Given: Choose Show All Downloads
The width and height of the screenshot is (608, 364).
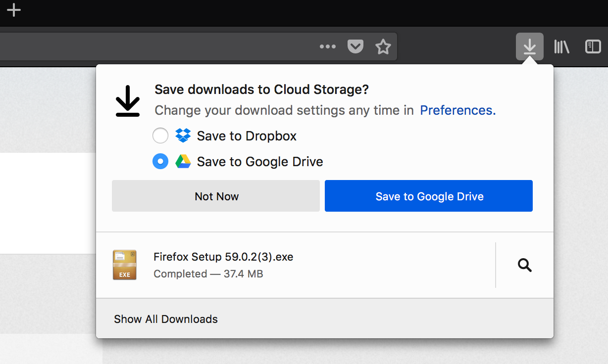Looking at the screenshot, I should pyautogui.click(x=166, y=319).
